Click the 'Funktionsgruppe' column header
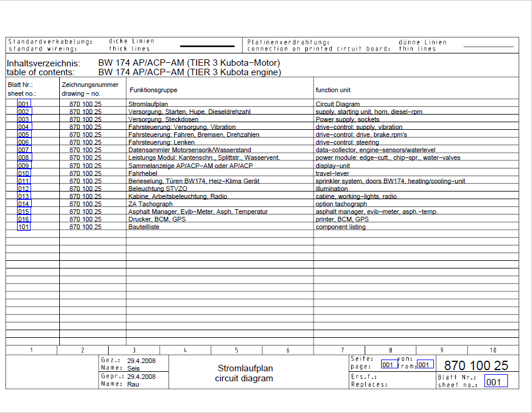This screenshot has width=532, height=413. click(153, 90)
